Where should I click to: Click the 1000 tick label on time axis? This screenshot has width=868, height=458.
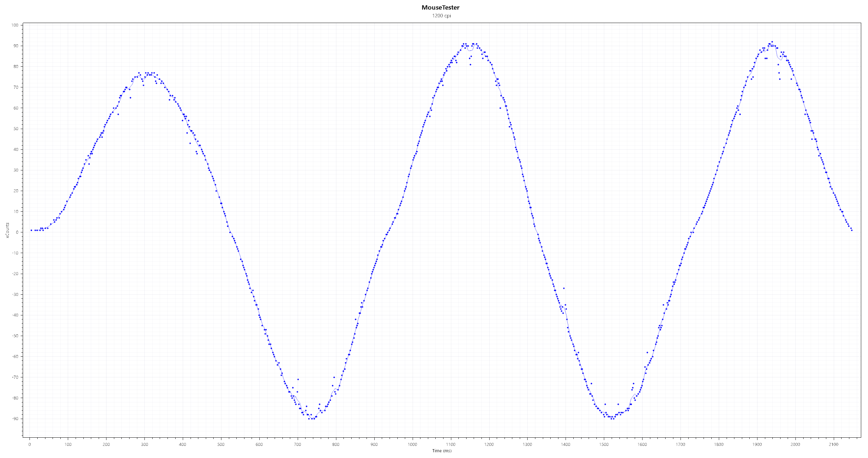pyautogui.click(x=412, y=444)
